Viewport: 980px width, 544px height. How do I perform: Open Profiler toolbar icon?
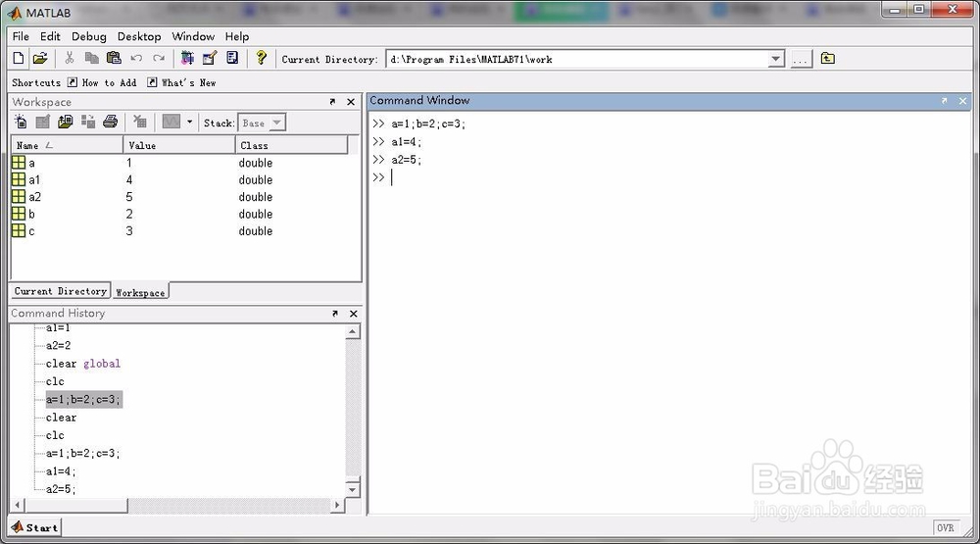(232, 58)
